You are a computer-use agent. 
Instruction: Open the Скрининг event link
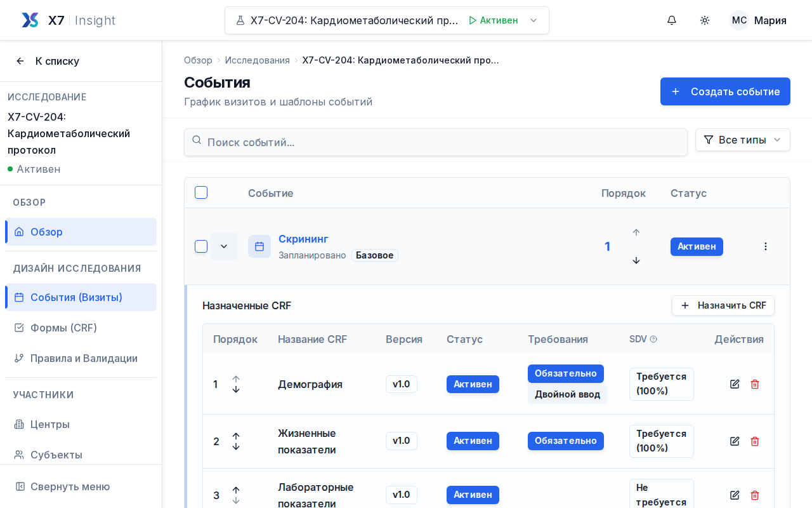[x=303, y=239]
